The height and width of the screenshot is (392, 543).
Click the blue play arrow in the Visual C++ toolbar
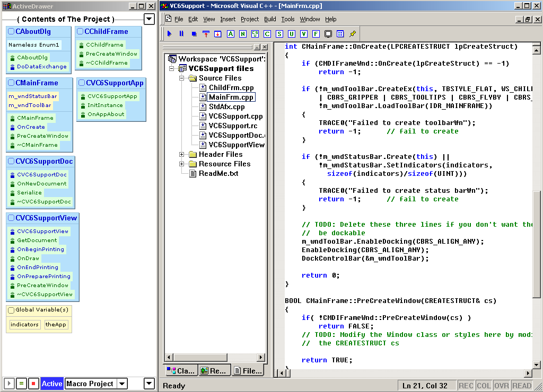(169, 33)
